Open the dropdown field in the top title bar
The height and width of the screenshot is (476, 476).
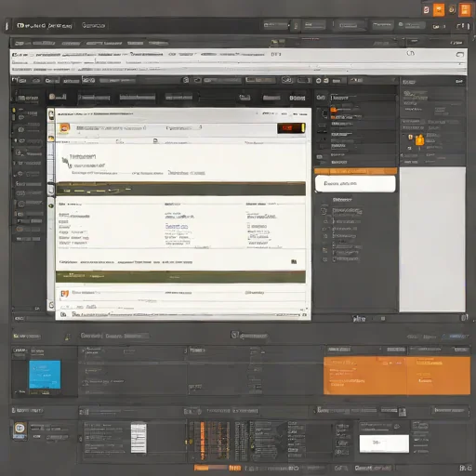click(276, 25)
